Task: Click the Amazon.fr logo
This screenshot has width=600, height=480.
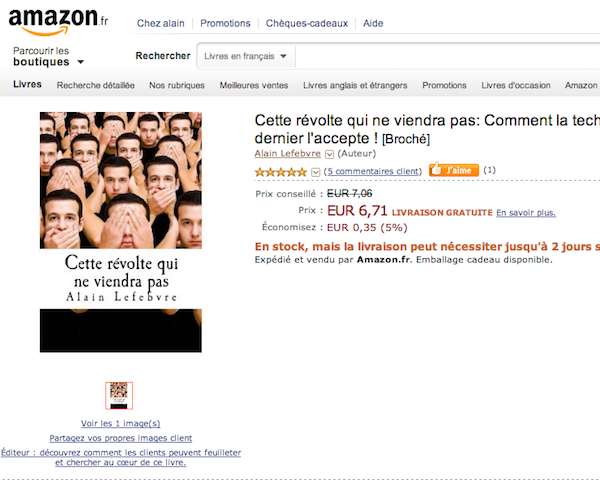Action: coord(58,22)
